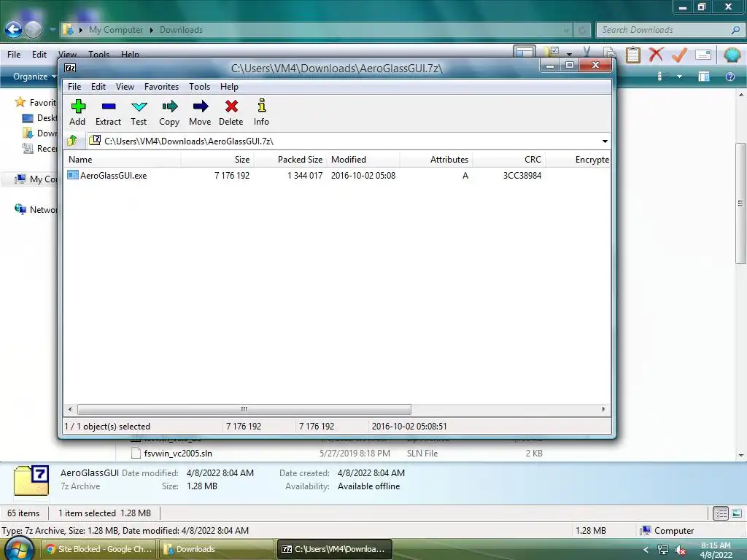Click the taskbar clock showing 8:15 AM
Image resolution: width=747 pixels, height=560 pixels.
pyautogui.click(x=716, y=550)
